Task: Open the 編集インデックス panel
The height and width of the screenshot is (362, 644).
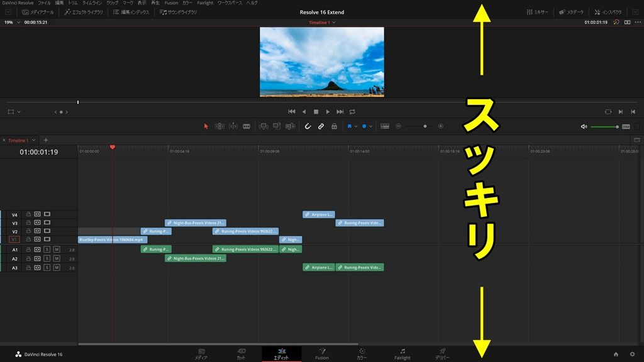Action: click(x=131, y=13)
